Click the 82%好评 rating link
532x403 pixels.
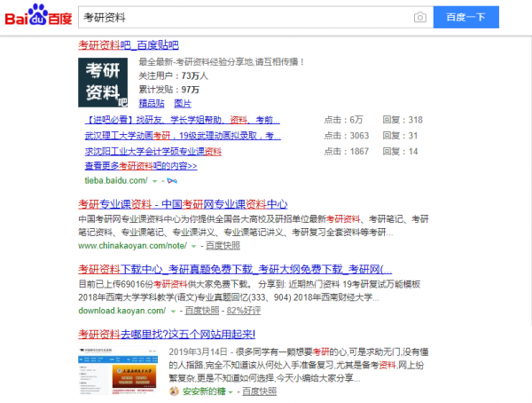point(244,310)
